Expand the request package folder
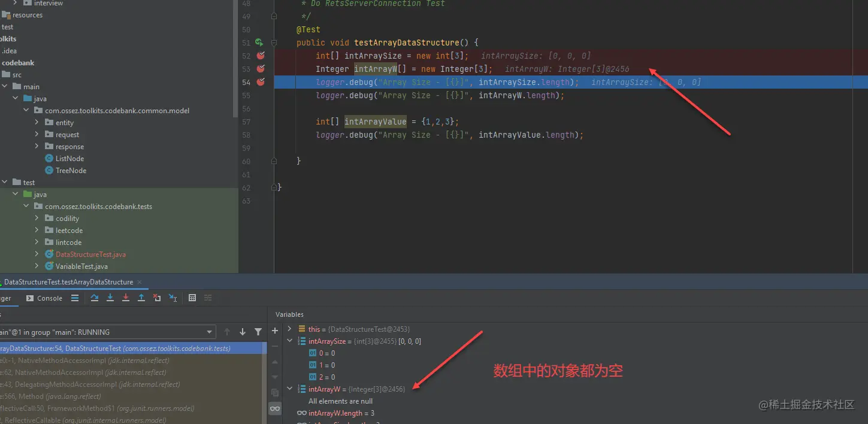This screenshot has width=868, height=424. click(x=37, y=135)
